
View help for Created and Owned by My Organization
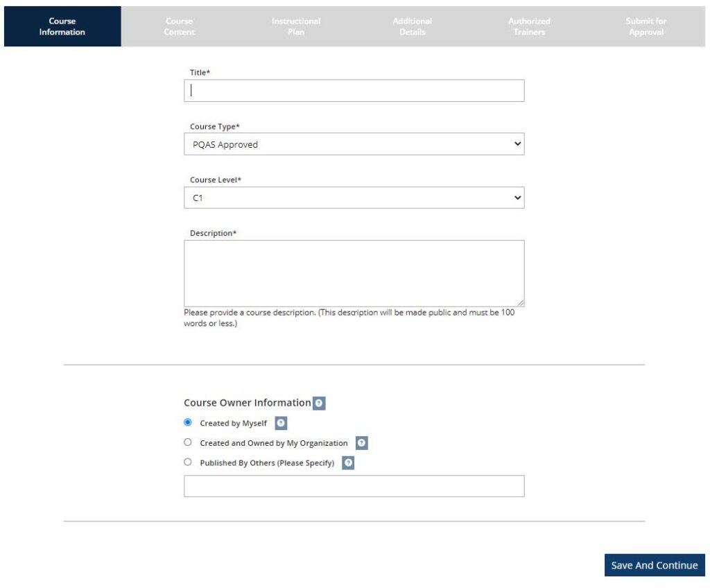coord(361,442)
